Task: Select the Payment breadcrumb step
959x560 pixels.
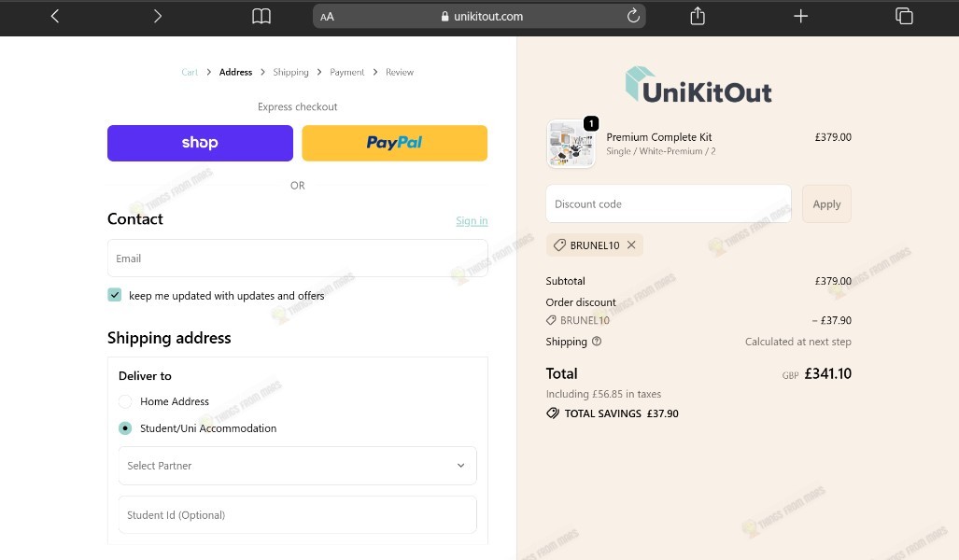Action: [346, 72]
